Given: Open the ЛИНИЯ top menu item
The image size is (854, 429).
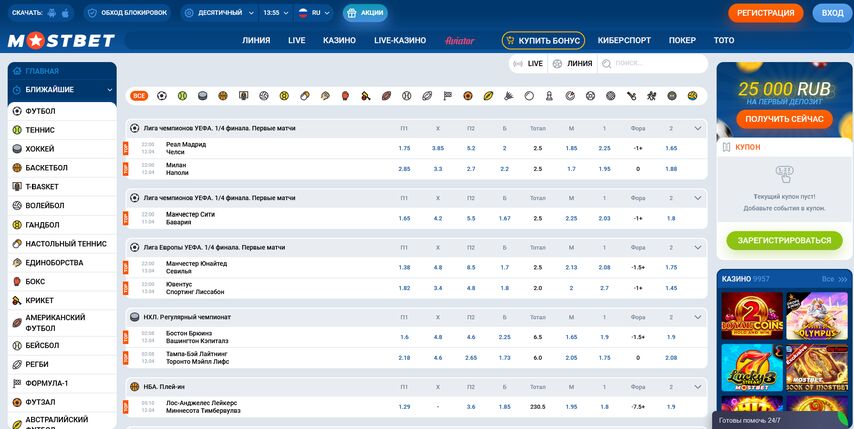Looking at the screenshot, I should pos(256,40).
